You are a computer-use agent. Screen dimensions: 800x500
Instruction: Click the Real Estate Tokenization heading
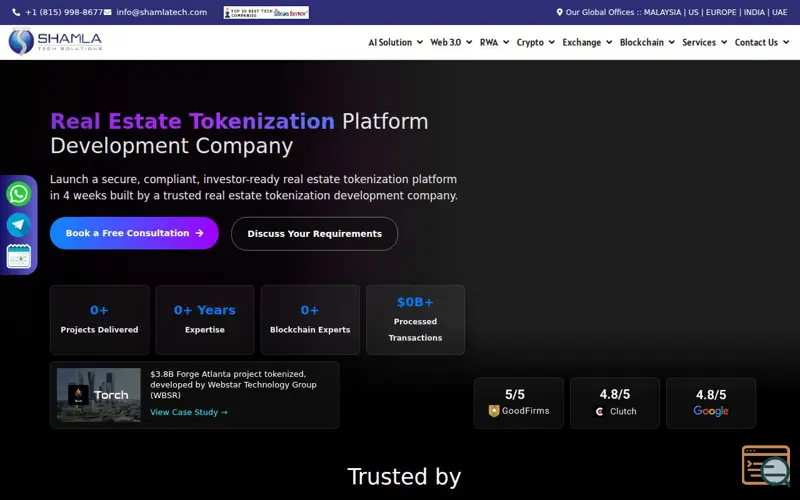[192, 121]
